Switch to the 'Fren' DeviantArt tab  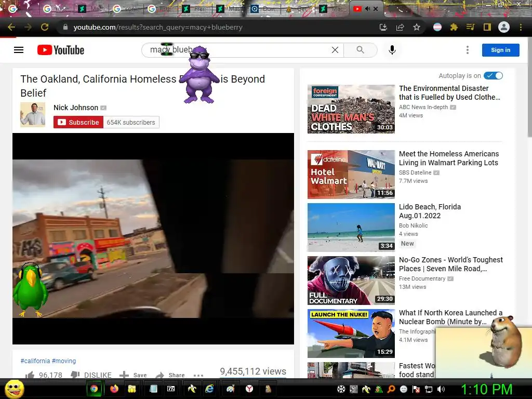coord(195,9)
